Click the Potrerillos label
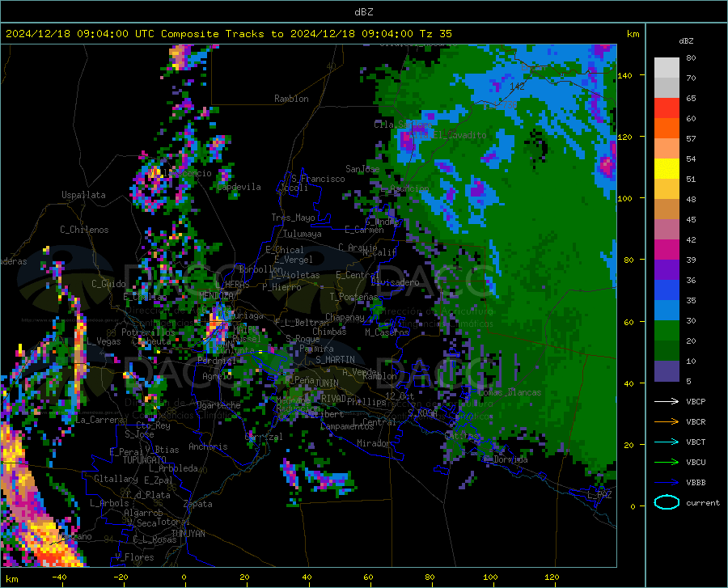The width and height of the screenshot is (728, 588). pyautogui.click(x=148, y=332)
